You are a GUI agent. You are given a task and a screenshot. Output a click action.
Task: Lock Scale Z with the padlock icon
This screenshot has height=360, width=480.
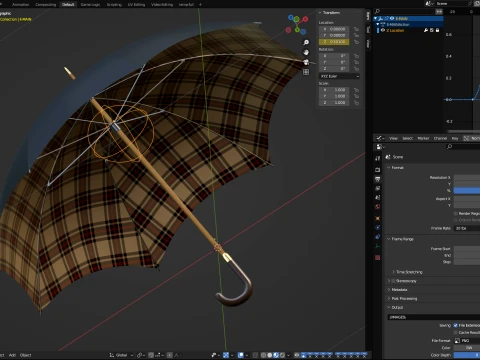(x=356, y=103)
